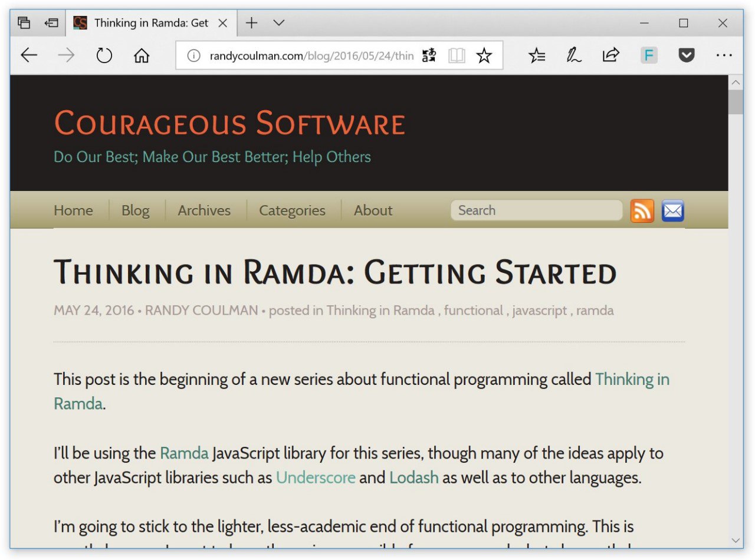
Task: Open the Favorites hub icon
Action: (537, 56)
